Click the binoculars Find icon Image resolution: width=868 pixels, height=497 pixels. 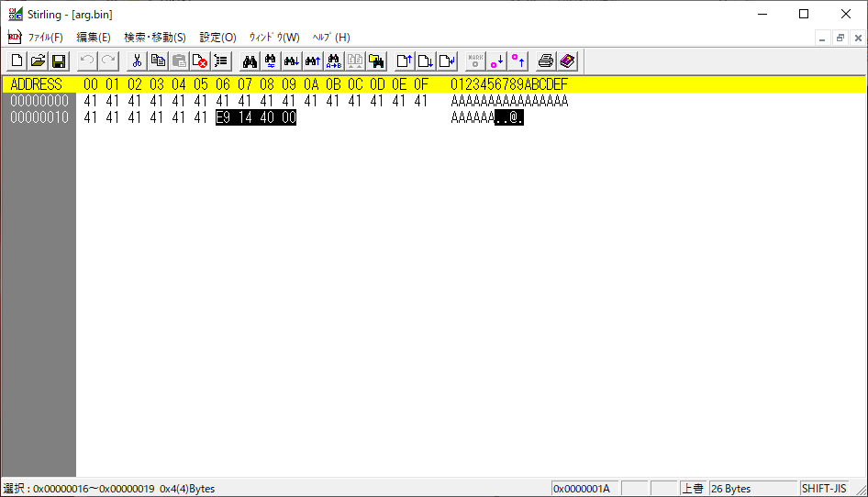pos(249,61)
